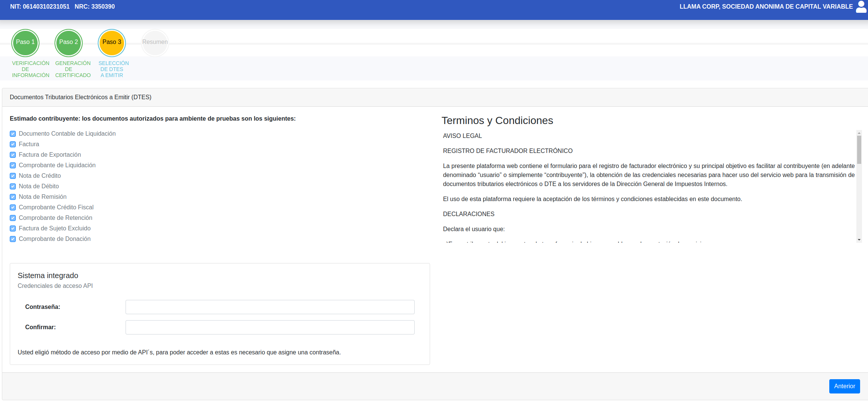Click REGISTRO DE FACTURADOR ELECTRÓNICO text
868x404 pixels.
(x=507, y=151)
